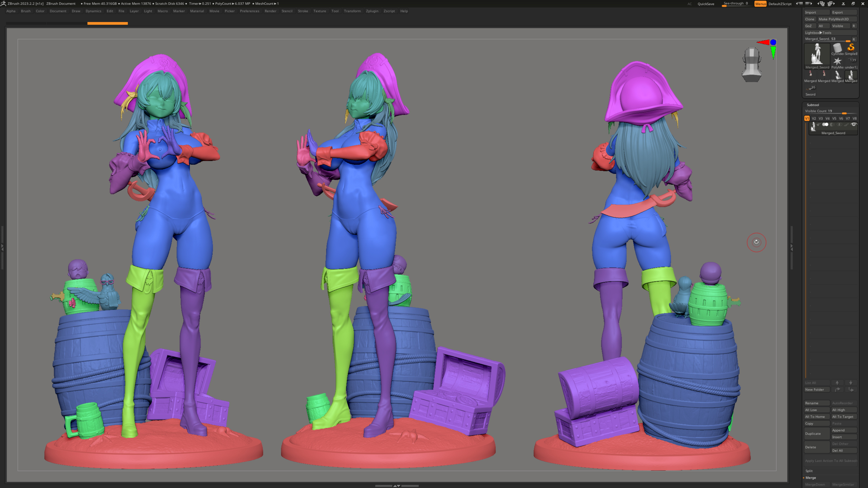The image size is (868, 488).
Task: Open the Preferences menu
Action: coord(250,11)
